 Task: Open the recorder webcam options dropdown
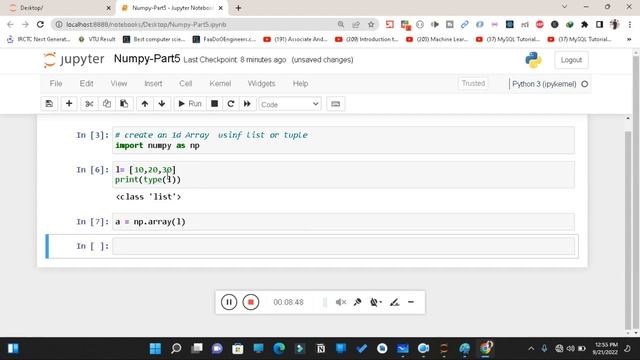click(376, 302)
